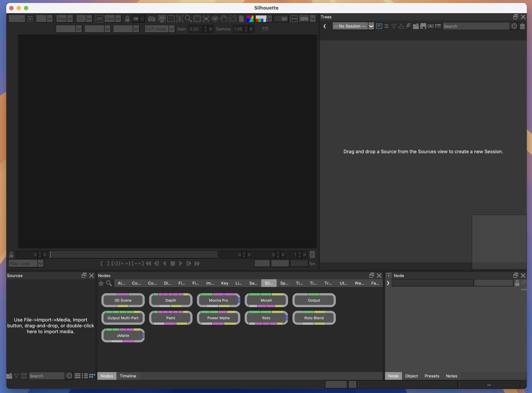The height and width of the screenshot is (393, 532).
Task: Select the magnifier zoom tool in viewer toolbar
Action: [188, 19]
